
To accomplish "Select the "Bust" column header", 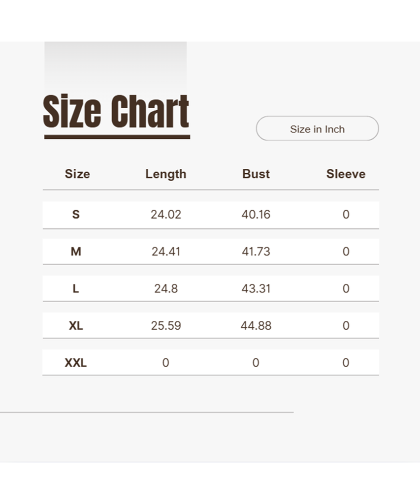I will point(256,174).
